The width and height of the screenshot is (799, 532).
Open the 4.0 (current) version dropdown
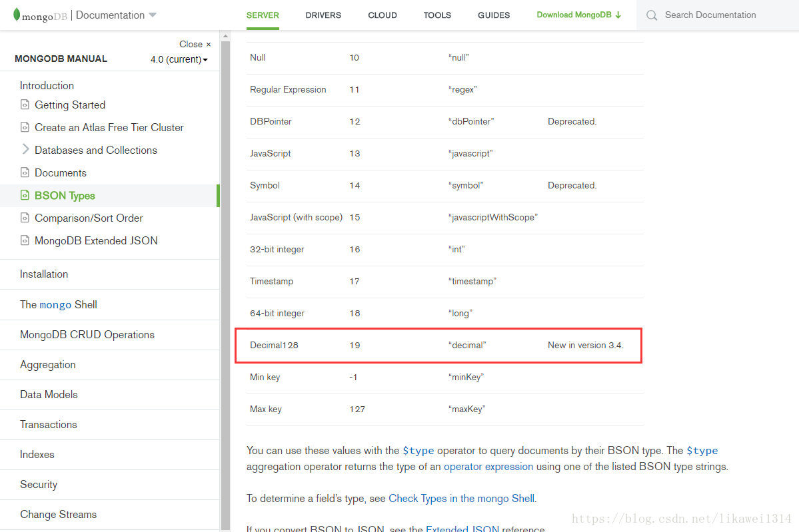[179, 59]
